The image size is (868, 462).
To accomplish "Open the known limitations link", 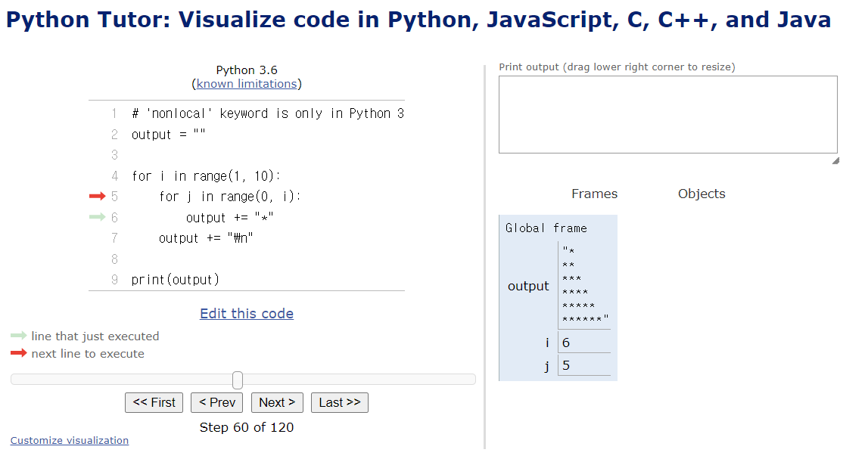I will point(247,84).
